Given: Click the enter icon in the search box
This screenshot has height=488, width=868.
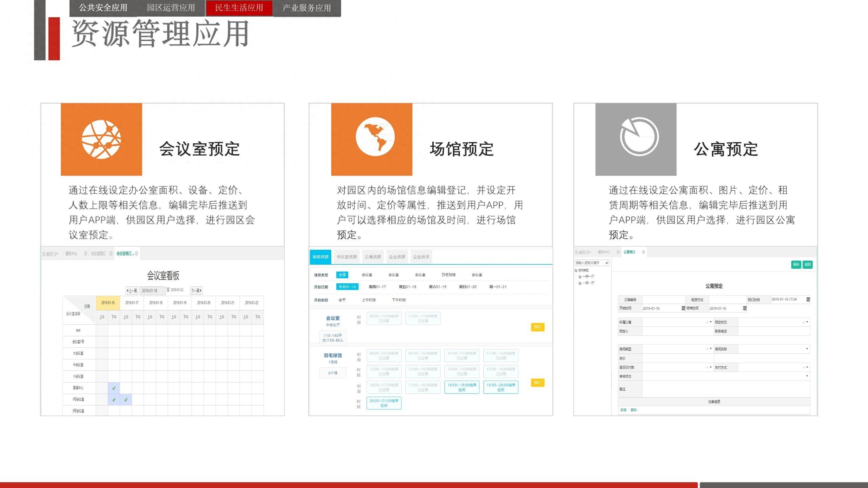Looking at the screenshot, I should pos(607,263).
